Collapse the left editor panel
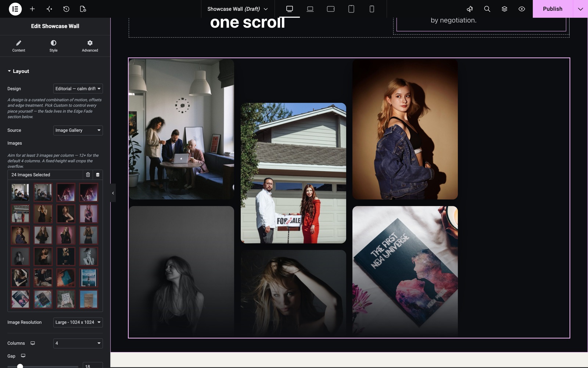Viewport: 588px width, 368px height. pyautogui.click(x=113, y=193)
